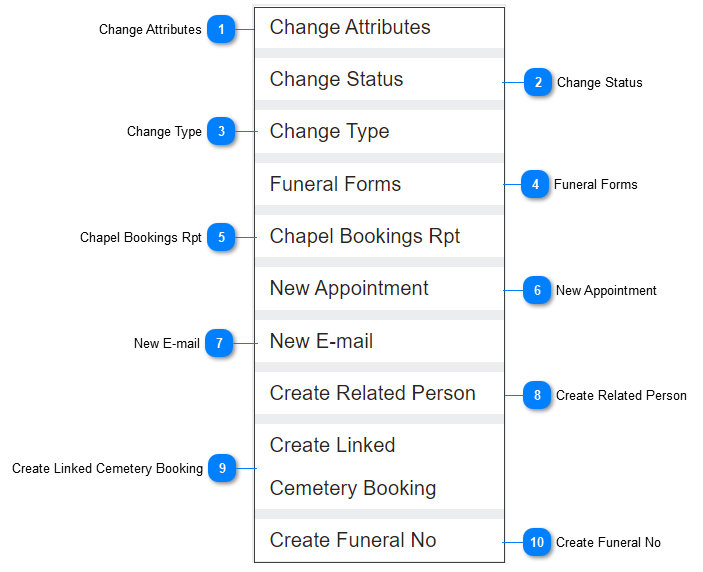Select the blue number 3 callout badge

(x=221, y=131)
